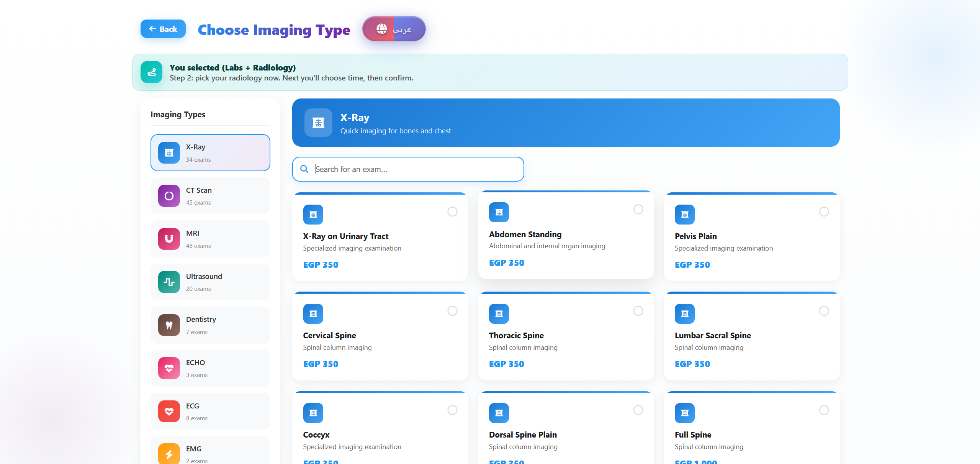Switch to Ultrasound exams list

coord(210,282)
